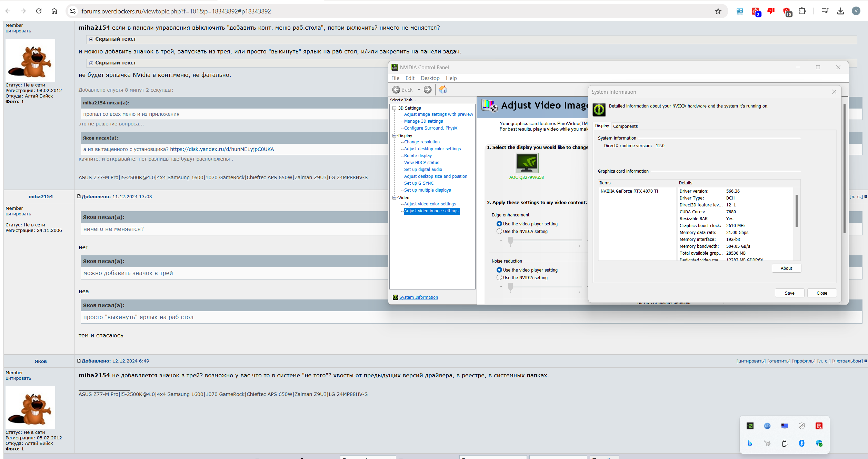The width and height of the screenshot is (868, 459).
Task: Open browser extensions puzzle icon
Action: pyautogui.click(x=802, y=11)
